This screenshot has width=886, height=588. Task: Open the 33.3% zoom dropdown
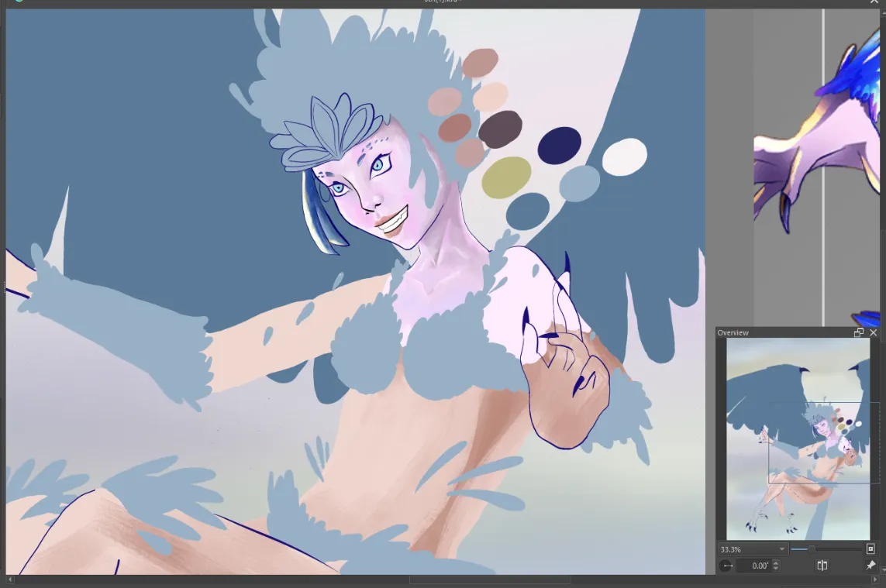(752, 549)
